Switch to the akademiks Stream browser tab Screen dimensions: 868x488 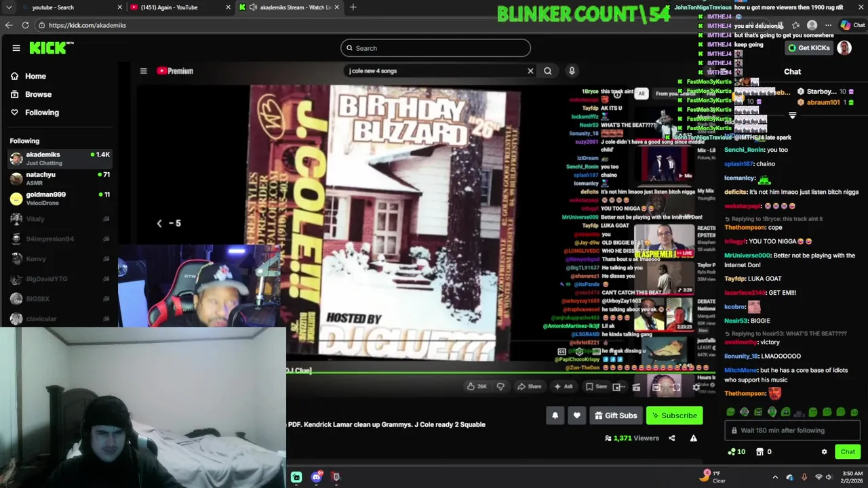288,7
